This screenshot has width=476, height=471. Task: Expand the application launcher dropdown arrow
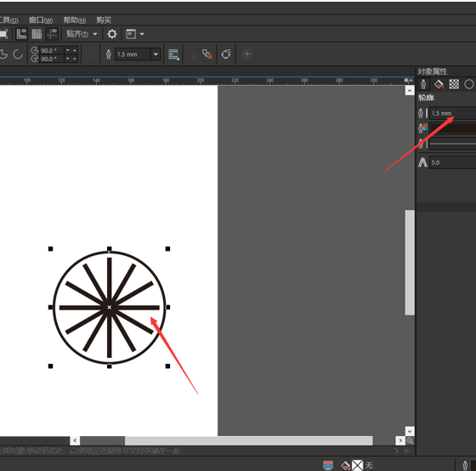tap(142, 34)
